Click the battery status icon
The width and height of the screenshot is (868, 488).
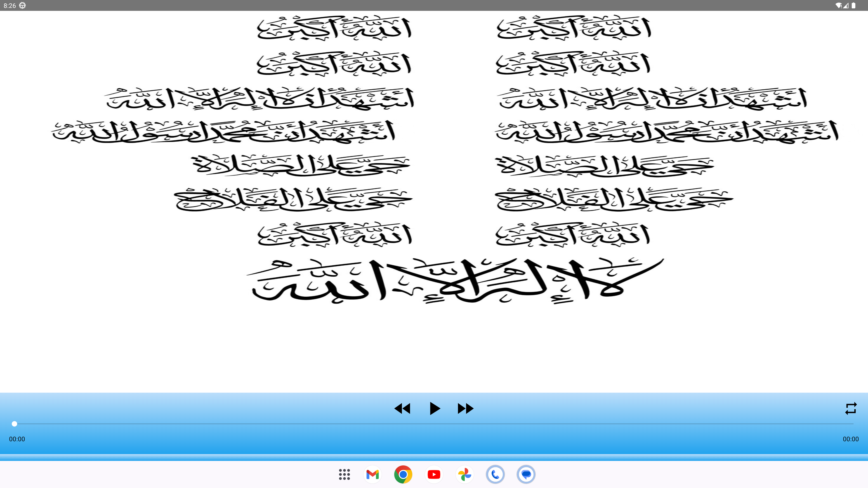tap(854, 5)
